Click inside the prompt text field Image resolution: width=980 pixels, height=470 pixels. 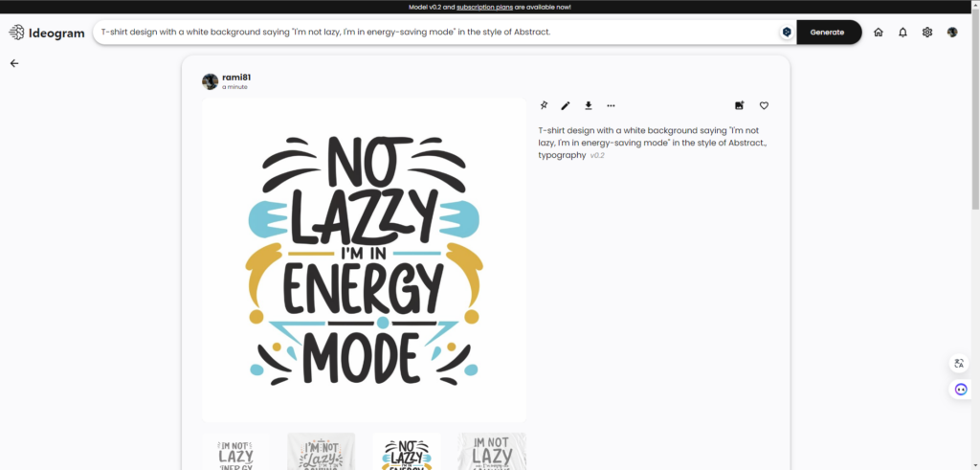(x=437, y=32)
